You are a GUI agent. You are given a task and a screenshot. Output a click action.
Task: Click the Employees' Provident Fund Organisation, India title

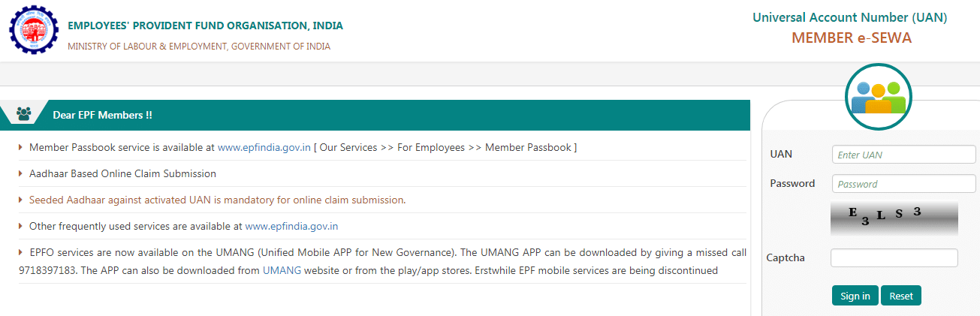(x=205, y=26)
